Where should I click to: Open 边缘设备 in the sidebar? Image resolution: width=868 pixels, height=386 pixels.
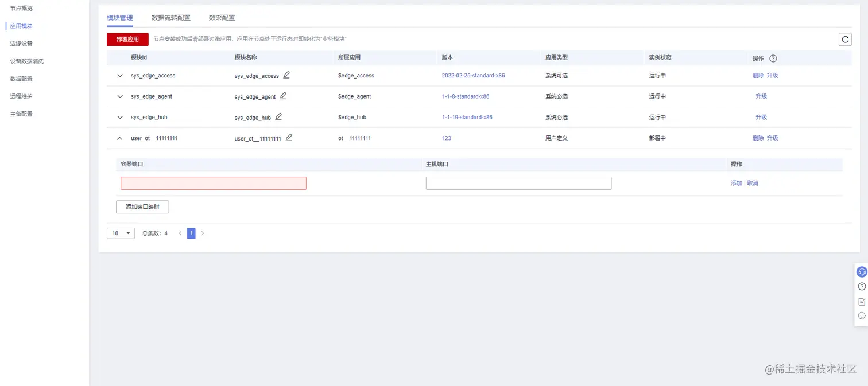pyautogui.click(x=21, y=43)
